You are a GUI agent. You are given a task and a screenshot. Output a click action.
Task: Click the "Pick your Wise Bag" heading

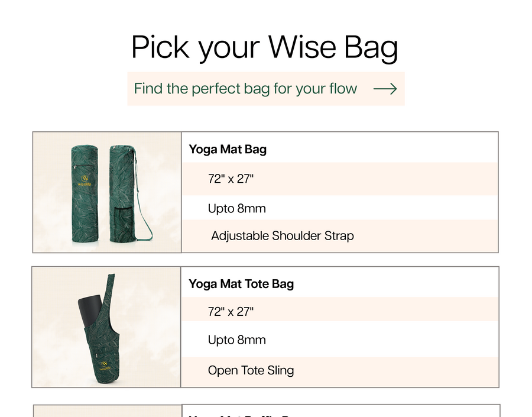click(x=265, y=47)
